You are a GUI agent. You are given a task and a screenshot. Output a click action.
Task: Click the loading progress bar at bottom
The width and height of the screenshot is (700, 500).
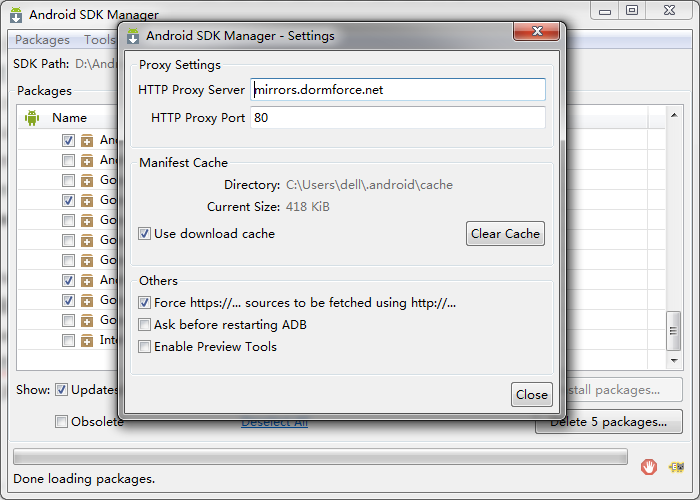tap(321, 457)
